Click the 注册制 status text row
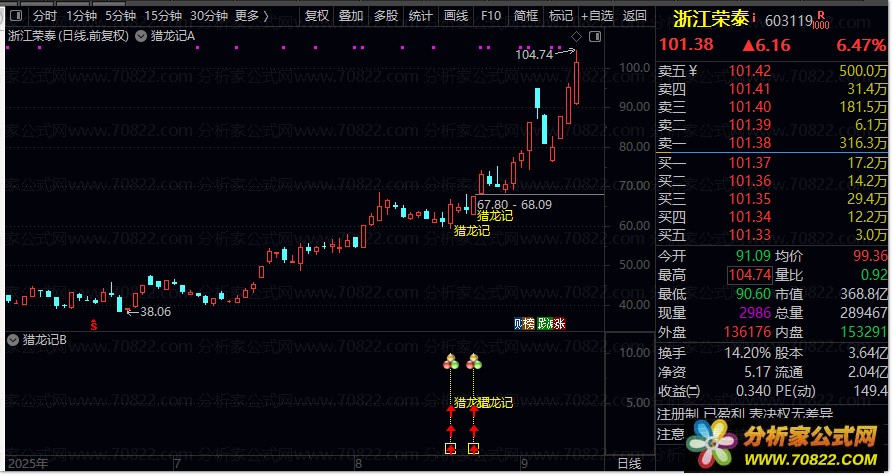The height and width of the screenshot is (476, 894). click(x=745, y=414)
